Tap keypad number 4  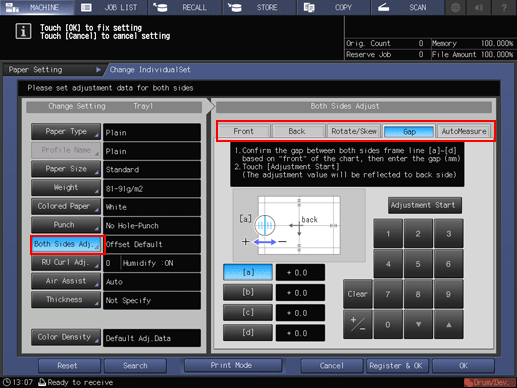pos(388,264)
